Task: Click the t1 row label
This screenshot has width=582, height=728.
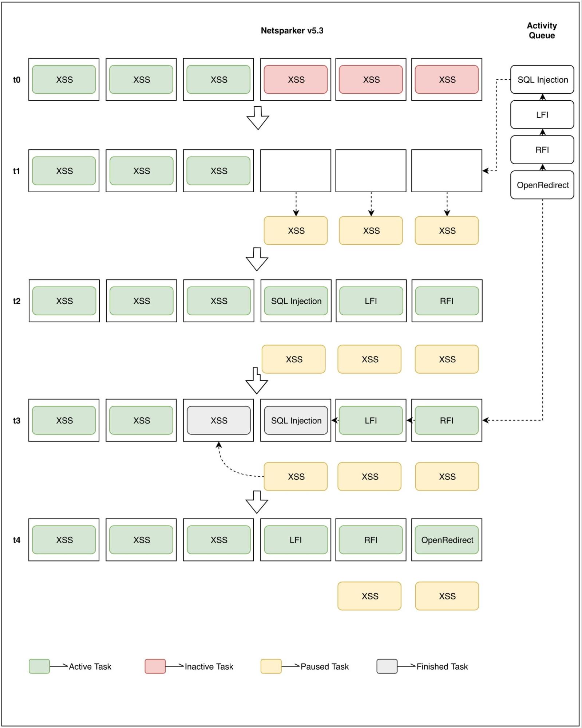Action: pyautogui.click(x=17, y=171)
